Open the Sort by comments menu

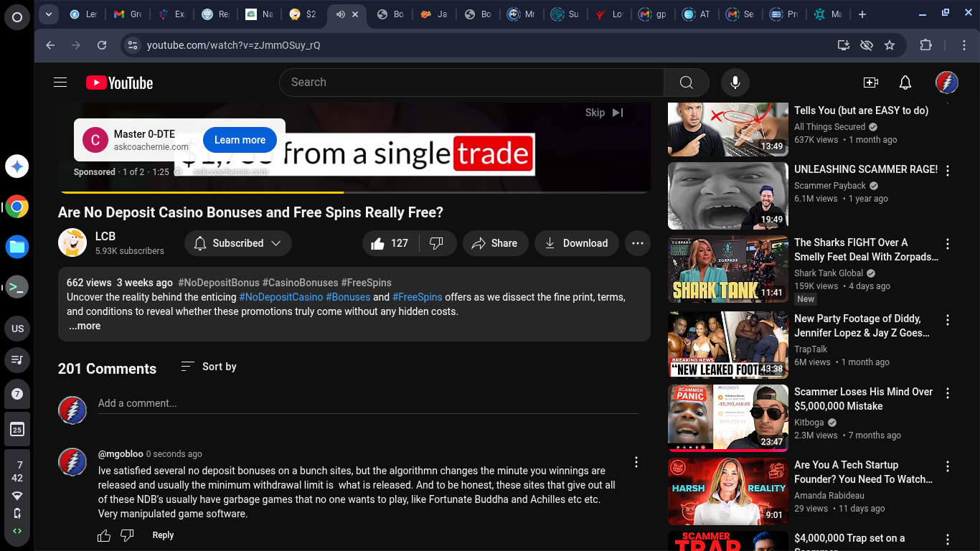click(x=209, y=367)
